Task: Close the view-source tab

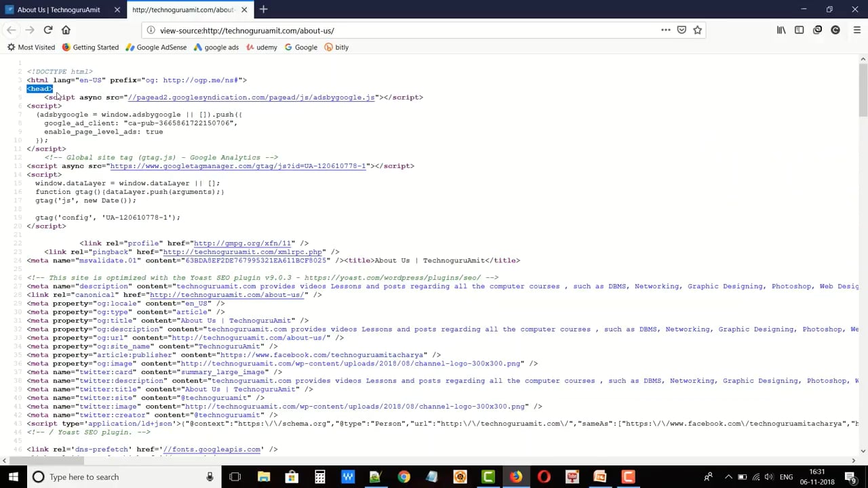Action: pyautogui.click(x=244, y=9)
